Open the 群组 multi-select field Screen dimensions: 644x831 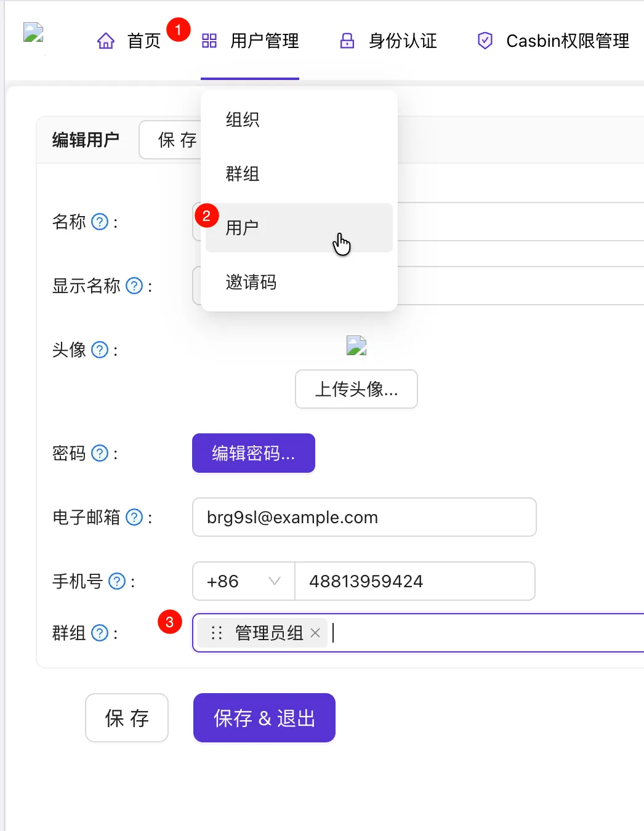[x=480, y=633]
